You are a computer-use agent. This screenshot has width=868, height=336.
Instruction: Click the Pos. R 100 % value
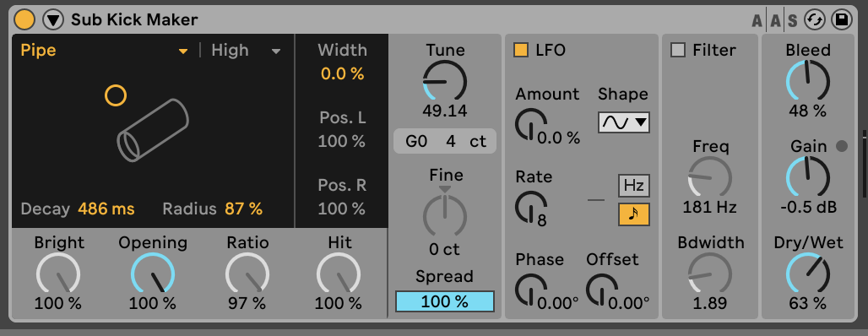point(342,209)
